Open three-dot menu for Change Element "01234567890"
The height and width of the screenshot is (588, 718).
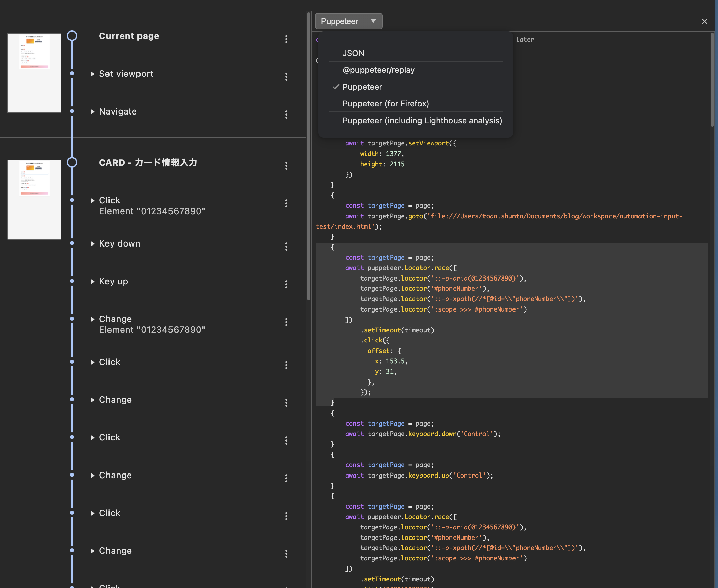(x=286, y=322)
